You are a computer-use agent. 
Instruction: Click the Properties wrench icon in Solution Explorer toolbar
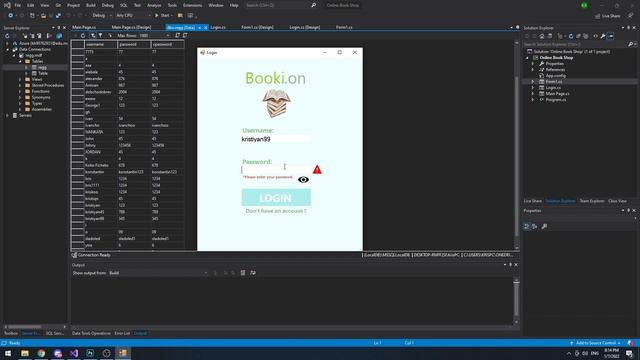point(603,36)
